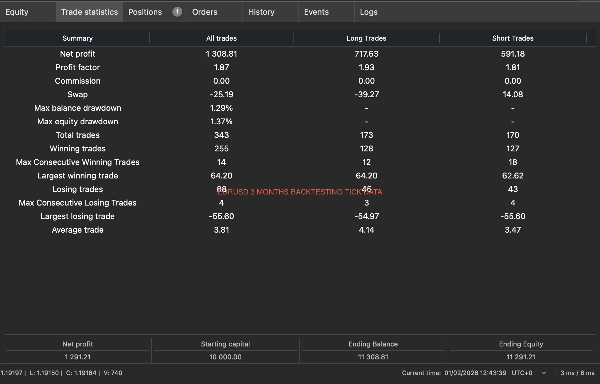Select the Largest losing trade label
Viewport: 600px width, 384px height.
point(77,216)
